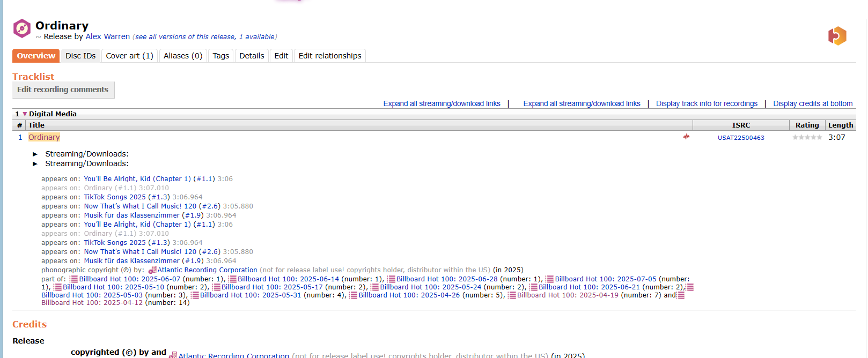Image resolution: width=868 pixels, height=358 pixels.
Task: Collapse the Digital Media medium triangle
Action: pyautogui.click(x=25, y=114)
